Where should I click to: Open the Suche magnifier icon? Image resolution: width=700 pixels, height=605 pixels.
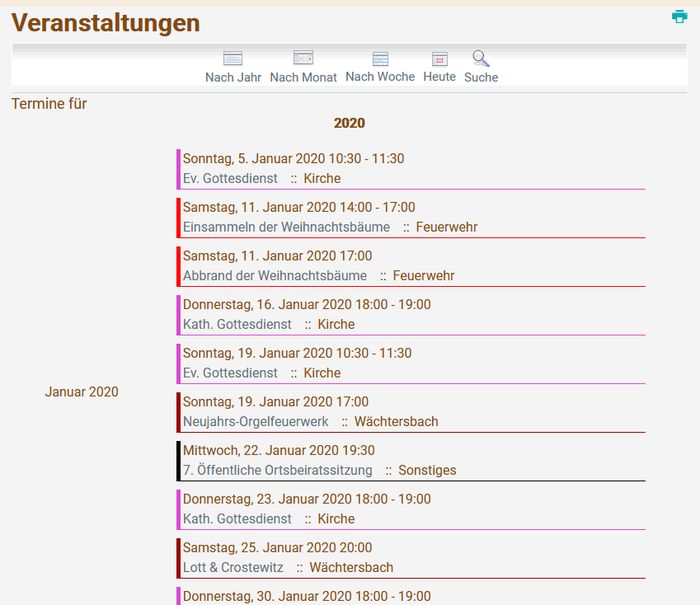coord(481,58)
